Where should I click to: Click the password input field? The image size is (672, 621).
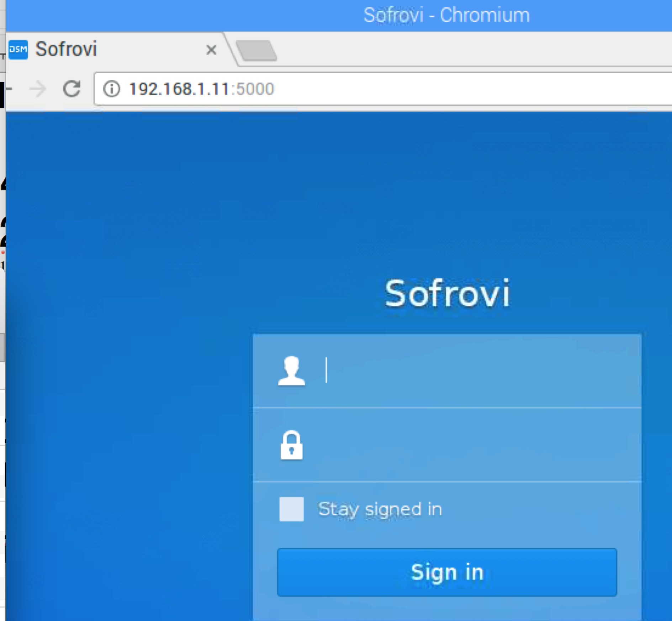point(447,445)
